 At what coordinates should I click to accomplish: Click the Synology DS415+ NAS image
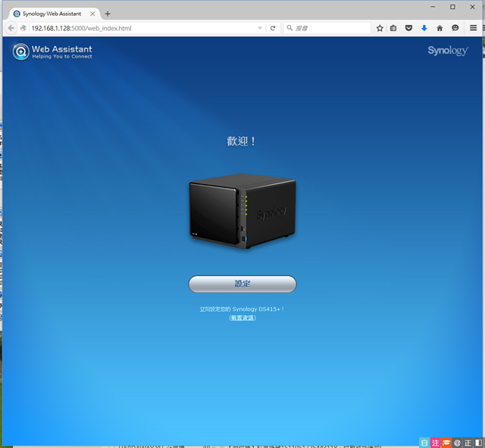pos(242,211)
